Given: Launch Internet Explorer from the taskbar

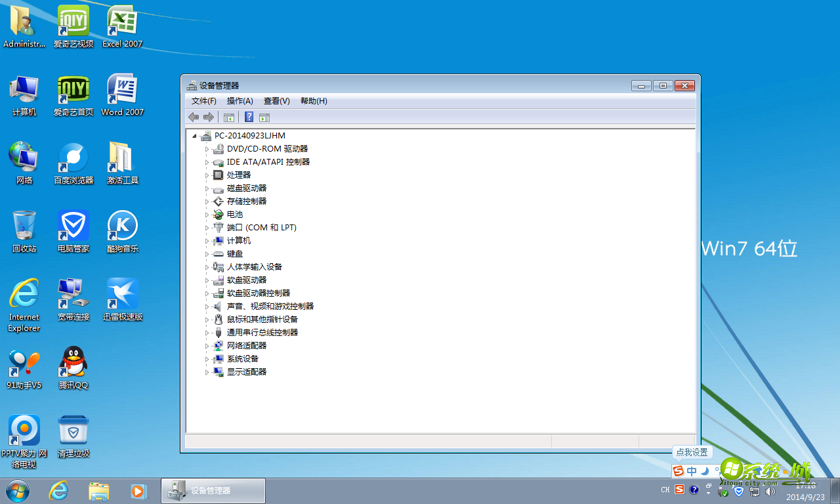Looking at the screenshot, I should (x=58, y=491).
